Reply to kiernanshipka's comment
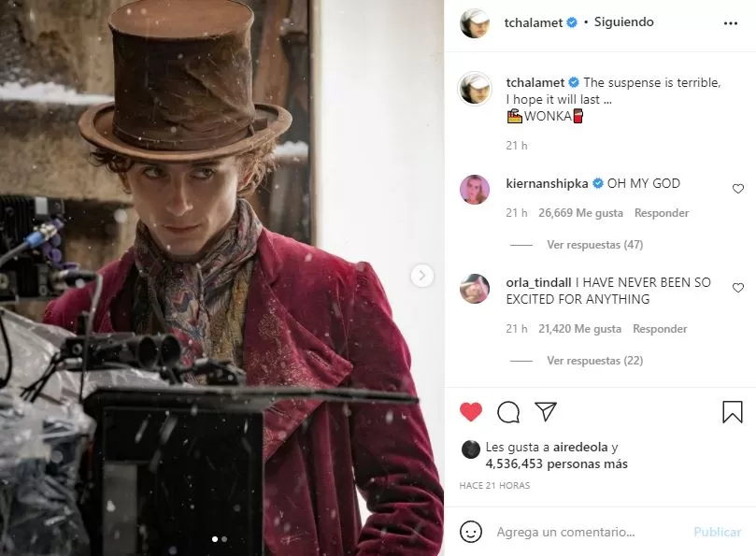This screenshot has width=756, height=556. (x=661, y=213)
